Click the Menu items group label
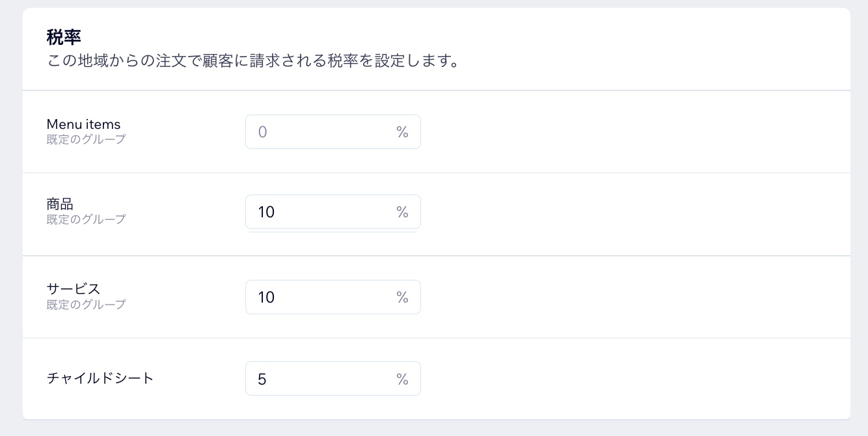 point(83,124)
